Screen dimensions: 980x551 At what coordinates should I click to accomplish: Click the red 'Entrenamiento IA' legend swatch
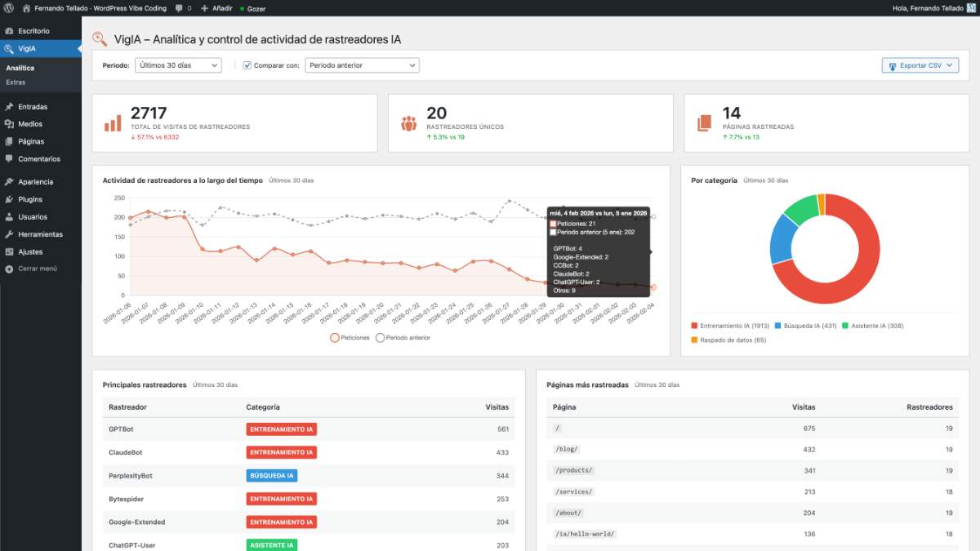pyautogui.click(x=694, y=326)
